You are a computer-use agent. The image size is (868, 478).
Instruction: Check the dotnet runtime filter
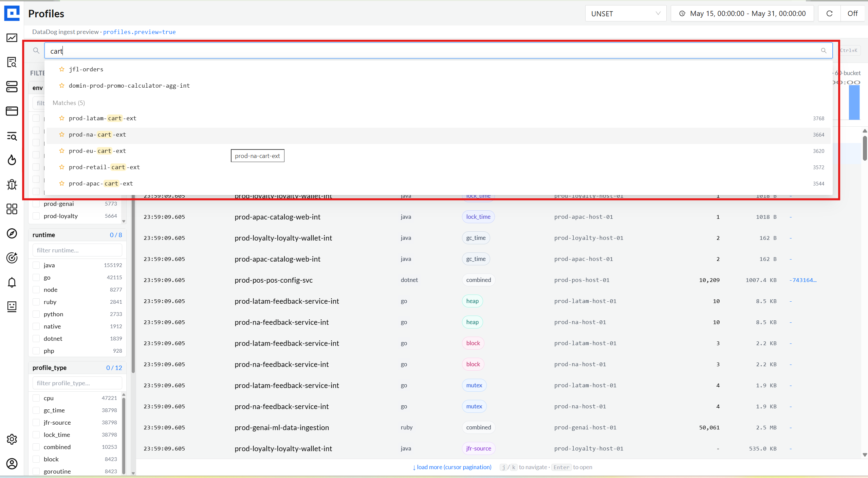click(36, 339)
